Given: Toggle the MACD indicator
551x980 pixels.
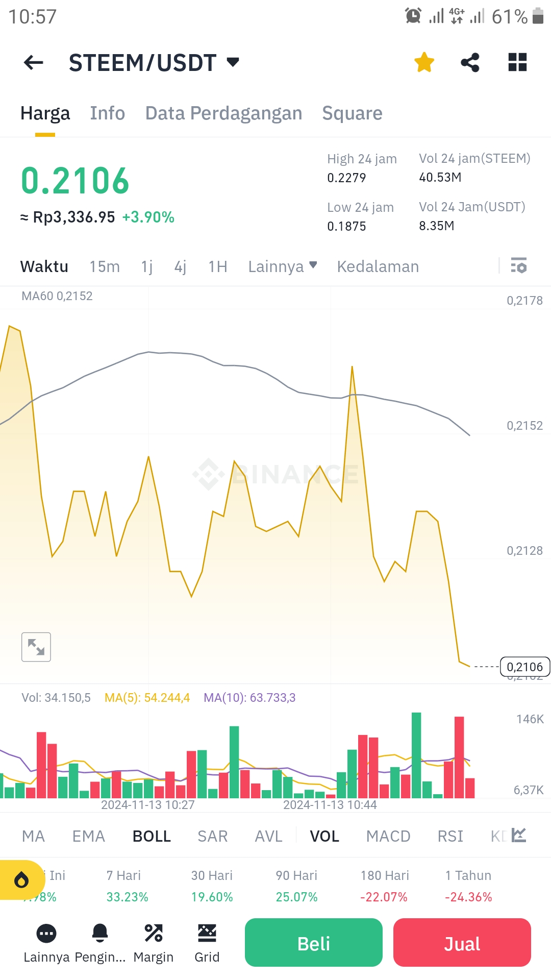Looking at the screenshot, I should (388, 836).
